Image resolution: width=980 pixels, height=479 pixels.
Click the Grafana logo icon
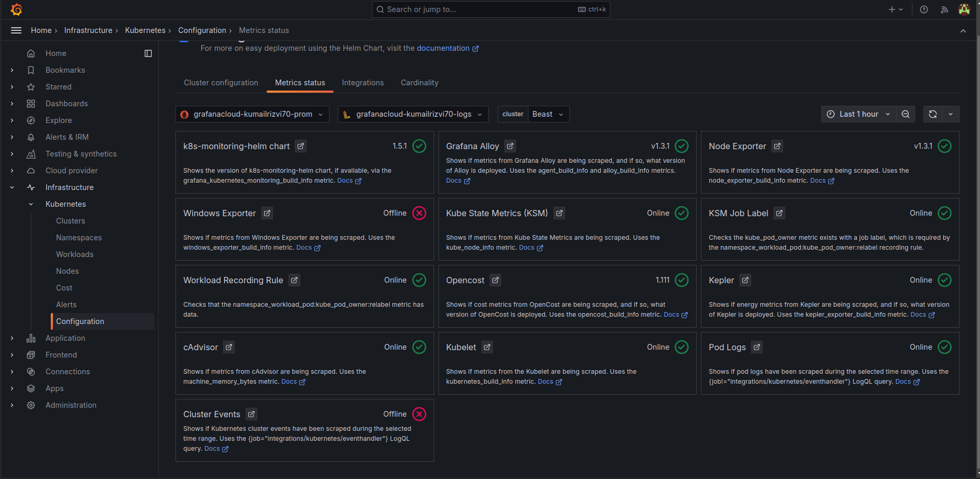tap(16, 9)
